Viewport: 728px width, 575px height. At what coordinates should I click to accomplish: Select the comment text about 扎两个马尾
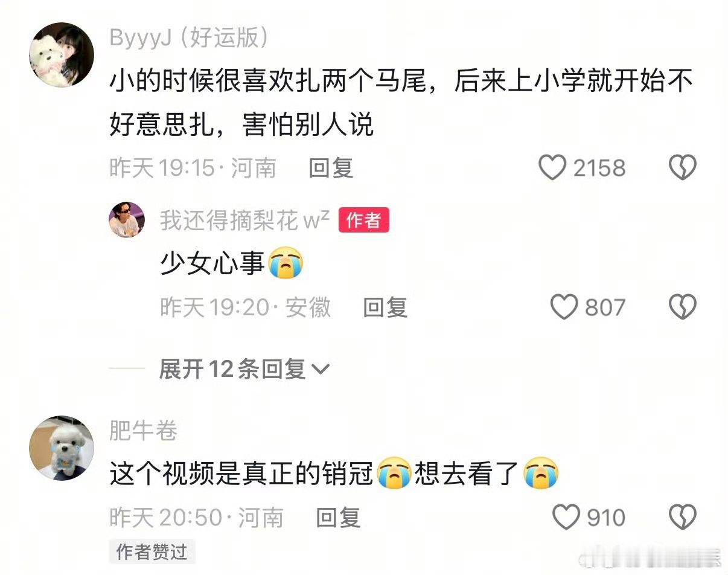click(401, 103)
